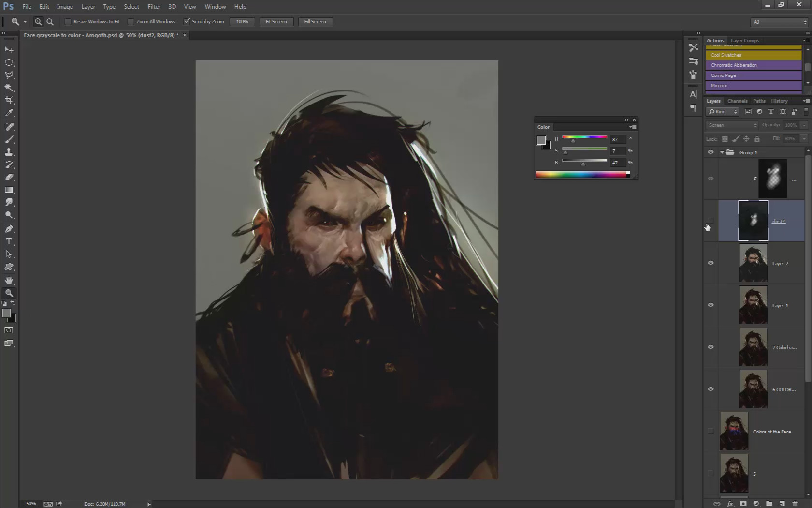Hide Layer 2 with its eye icon
Image resolution: width=812 pixels, height=508 pixels.
pos(710,263)
